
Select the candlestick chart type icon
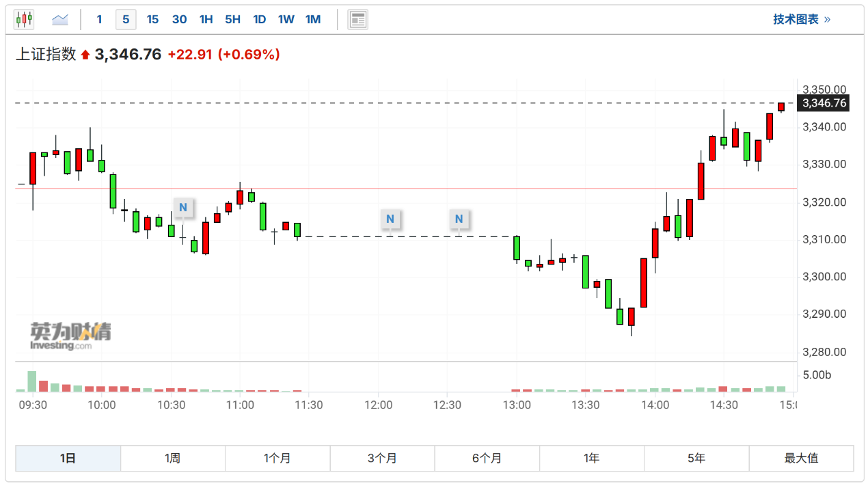(x=24, y=19)
